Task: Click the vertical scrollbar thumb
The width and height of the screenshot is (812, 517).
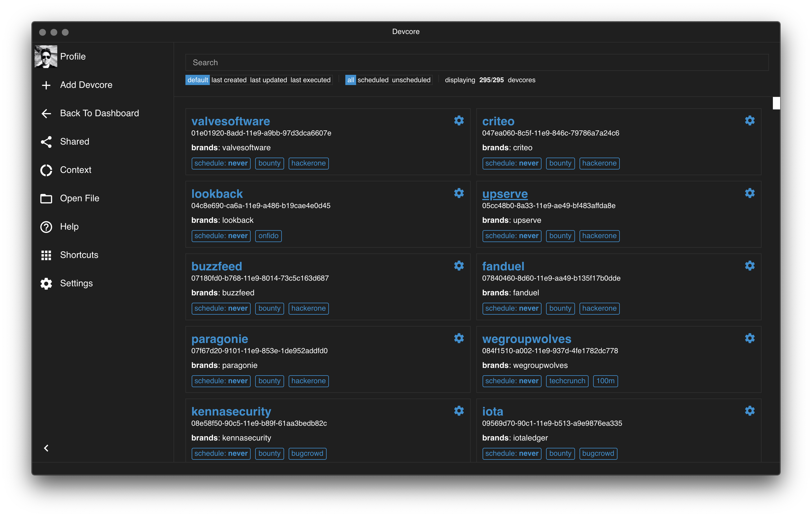Action: 776,103
